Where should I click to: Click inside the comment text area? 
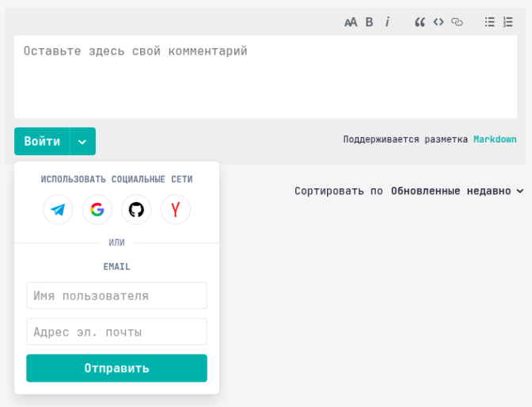click(265, 78)
